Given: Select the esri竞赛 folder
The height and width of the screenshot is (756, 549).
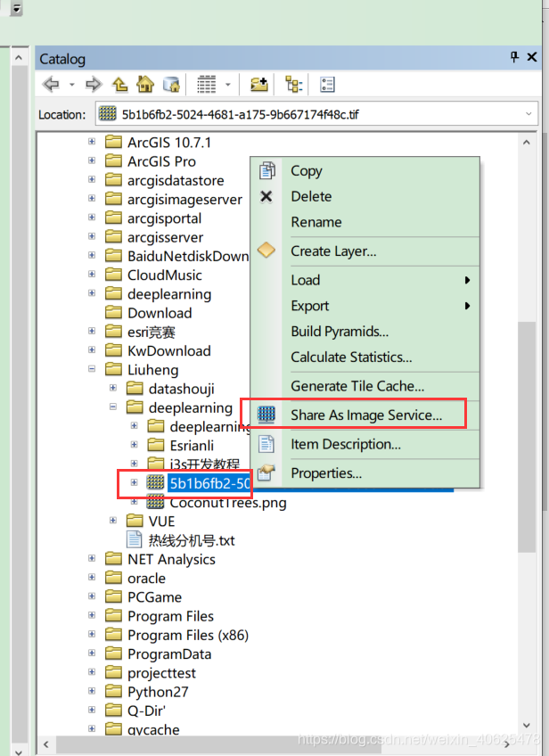Looking at the screenshot, I should pos(152,333).
